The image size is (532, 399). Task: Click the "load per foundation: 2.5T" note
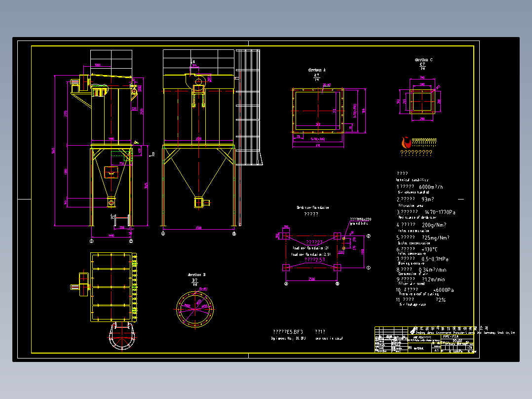pos(310,254)
